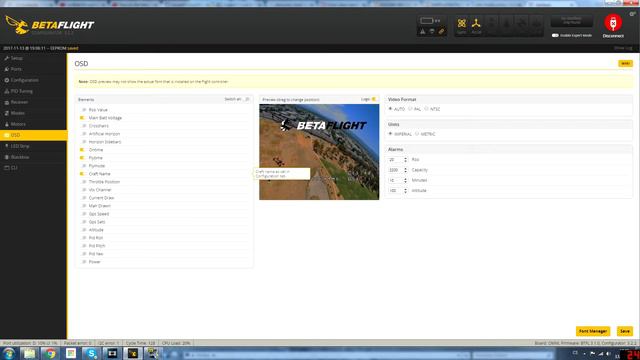This screenshot has width=640, height=360.
Task: Enable the Altitude element
Action: [x=83, y=230]
